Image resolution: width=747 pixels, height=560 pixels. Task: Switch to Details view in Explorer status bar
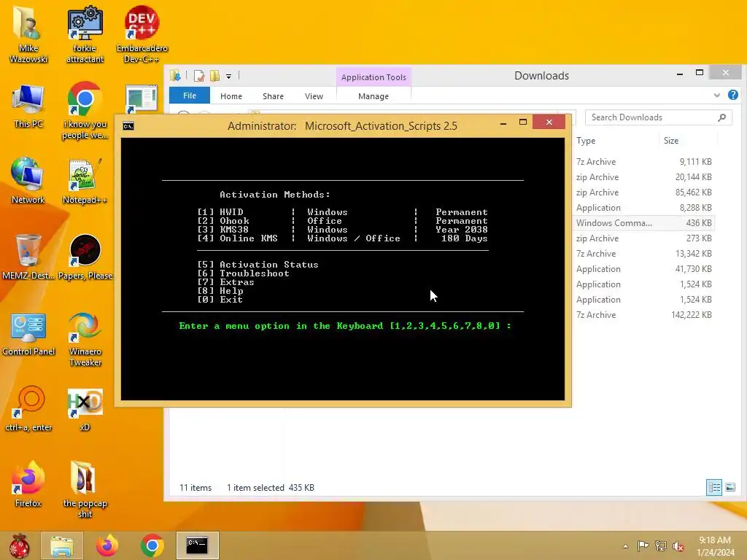coord(713,487)
